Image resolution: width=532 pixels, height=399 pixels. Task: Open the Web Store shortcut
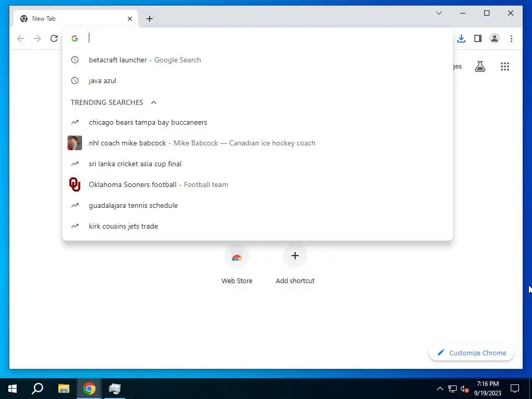(237, 264)
